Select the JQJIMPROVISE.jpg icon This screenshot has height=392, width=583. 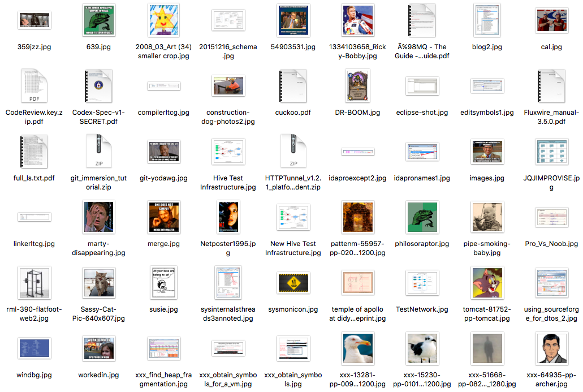(x=552, y=152)
